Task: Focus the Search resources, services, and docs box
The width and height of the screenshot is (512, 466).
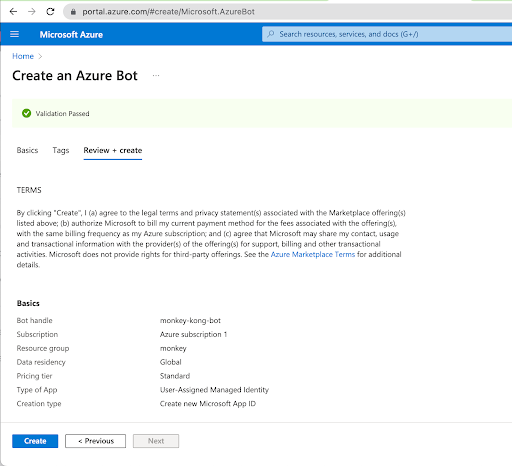Action: click(x=387, y=34)
